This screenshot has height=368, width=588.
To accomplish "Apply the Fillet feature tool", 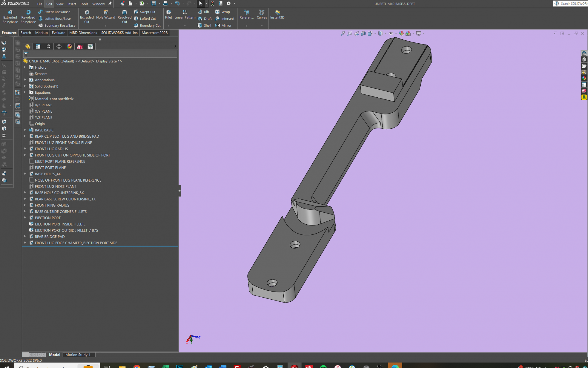I will pos(169,15).
